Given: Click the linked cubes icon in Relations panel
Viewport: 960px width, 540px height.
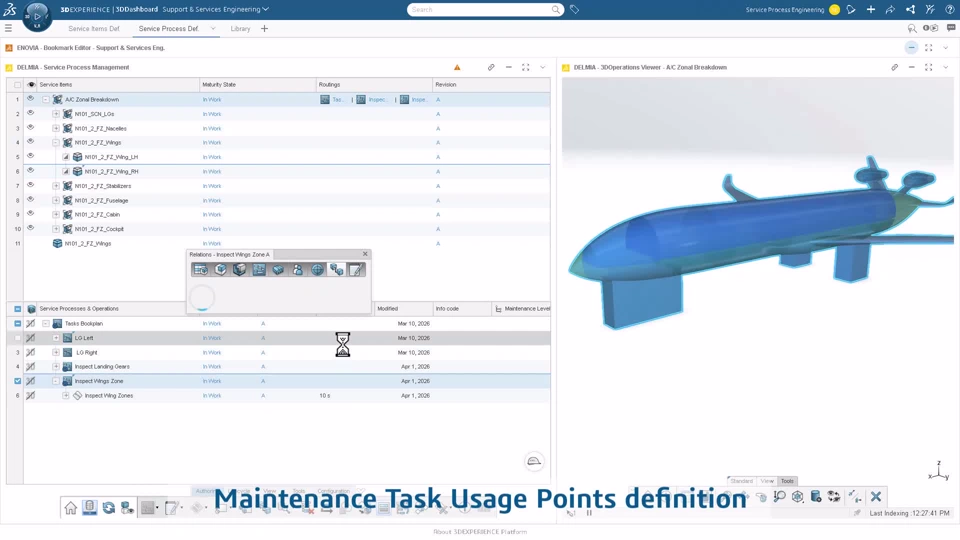Looking at the screenshot, I should (337, 269).
